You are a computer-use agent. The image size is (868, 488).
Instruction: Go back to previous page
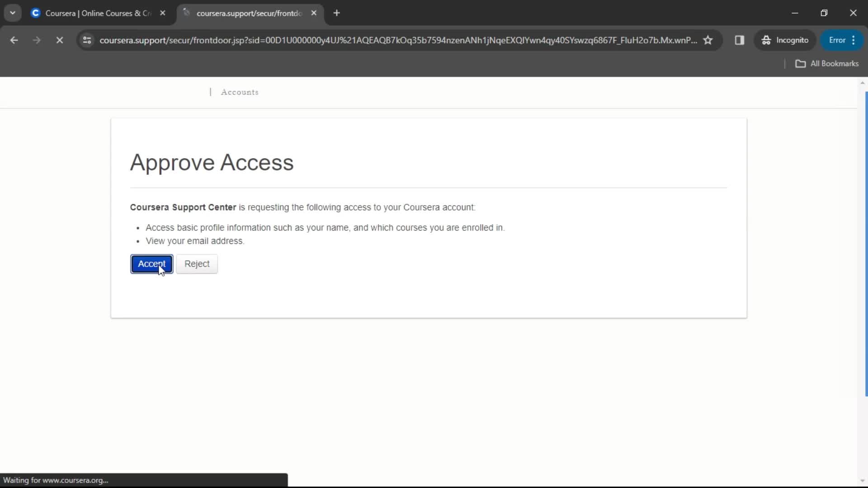coord(14,40)
